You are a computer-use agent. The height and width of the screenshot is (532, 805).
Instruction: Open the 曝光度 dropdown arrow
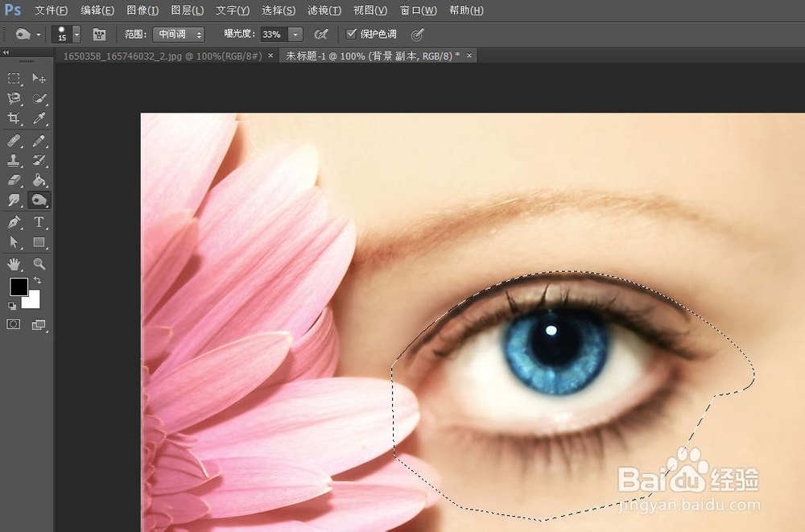tap(295, 34)
